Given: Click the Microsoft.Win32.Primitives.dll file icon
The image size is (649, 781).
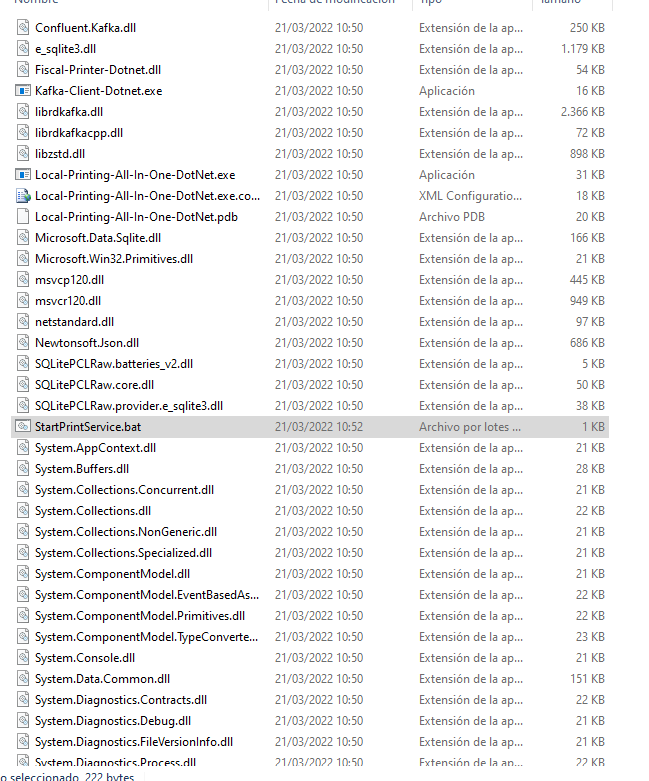Looking at the screenshot, I should tap(23, 259).
